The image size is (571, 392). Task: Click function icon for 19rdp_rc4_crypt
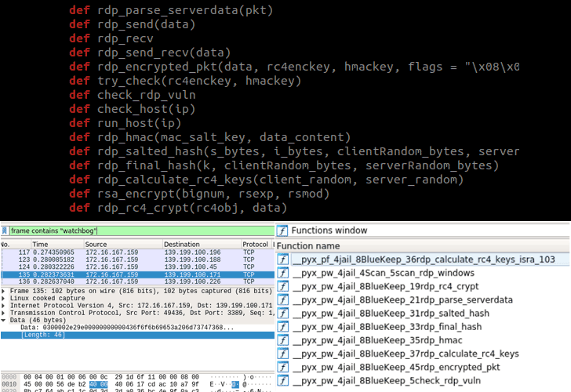pyautogui.click(x=283, y=286)
